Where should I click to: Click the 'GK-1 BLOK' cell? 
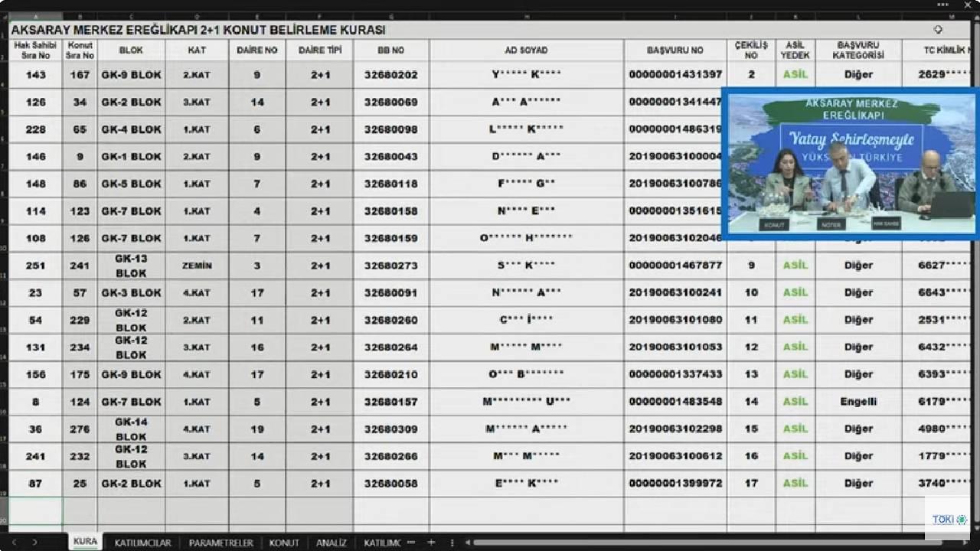(x=131, y=157)
